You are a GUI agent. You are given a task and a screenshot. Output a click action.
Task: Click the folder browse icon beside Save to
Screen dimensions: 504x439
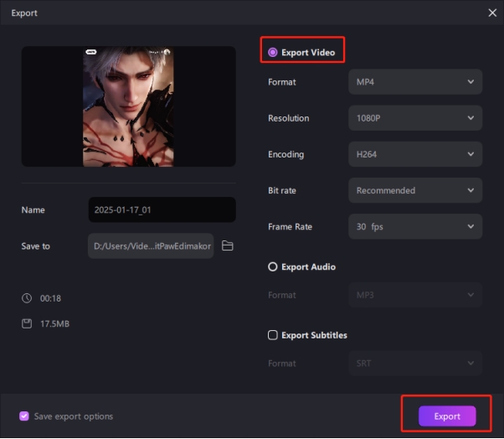coord(228,245)
